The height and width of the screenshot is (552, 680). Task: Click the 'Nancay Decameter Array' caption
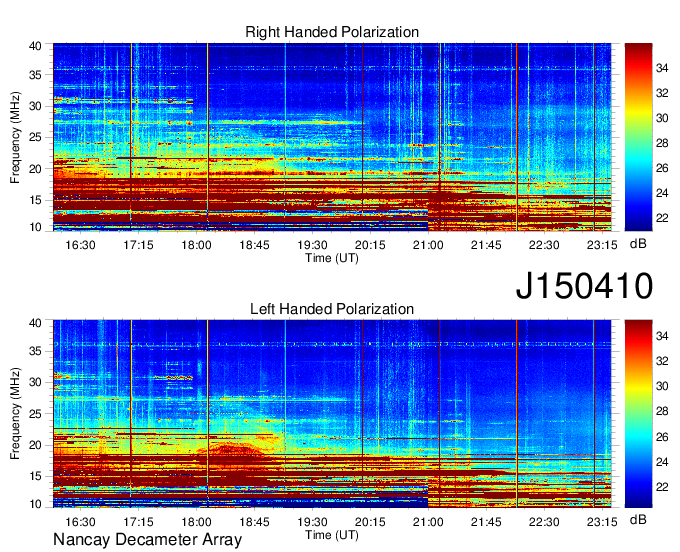(x=147, y=539)
